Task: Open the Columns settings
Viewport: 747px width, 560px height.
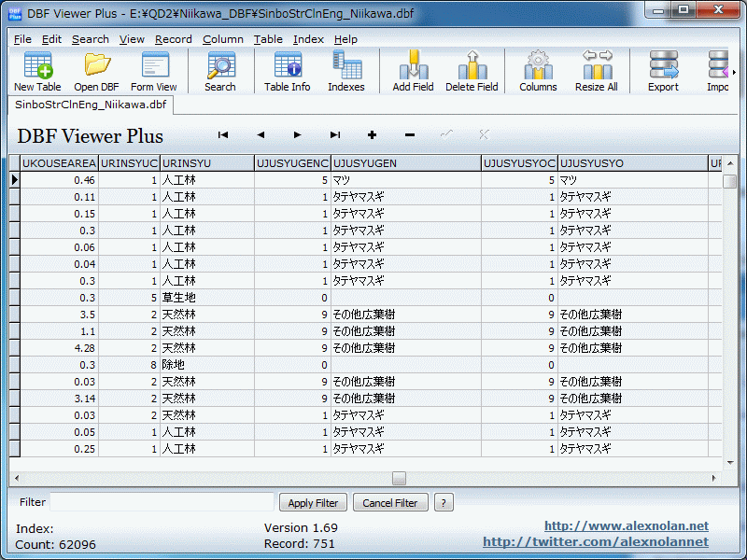Action: [x=538, y=71]
